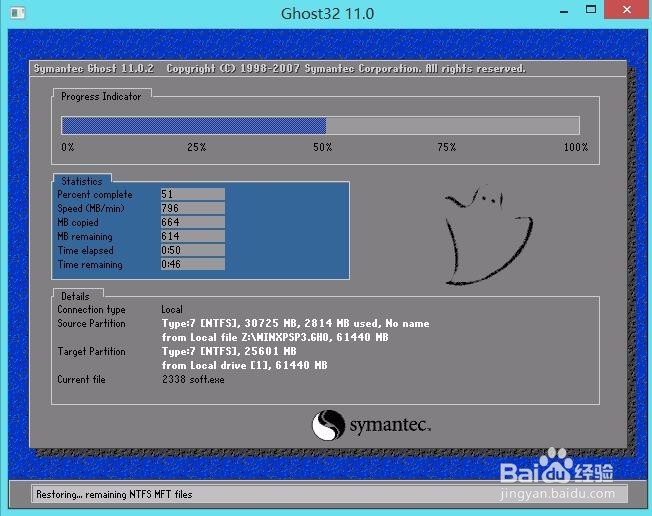
Task: Click the 50% progress scale label
Action: (x=323, y=147)
